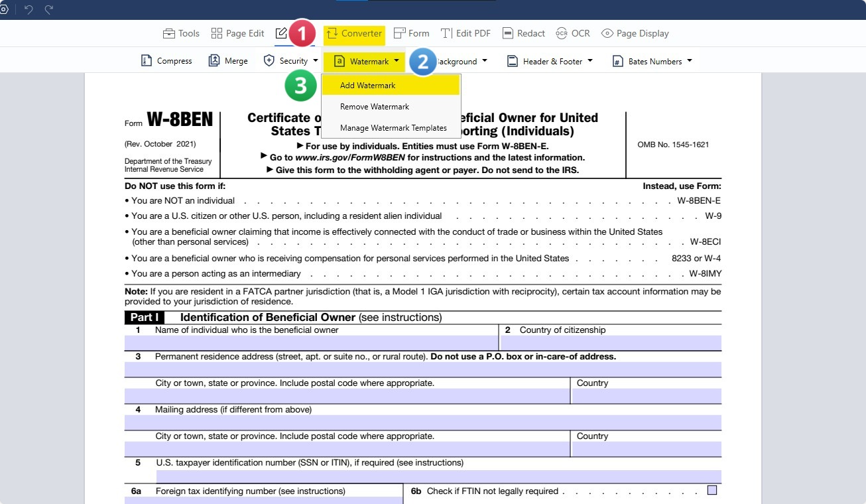
Task: Click the Part I heading label
Action: 145,318
